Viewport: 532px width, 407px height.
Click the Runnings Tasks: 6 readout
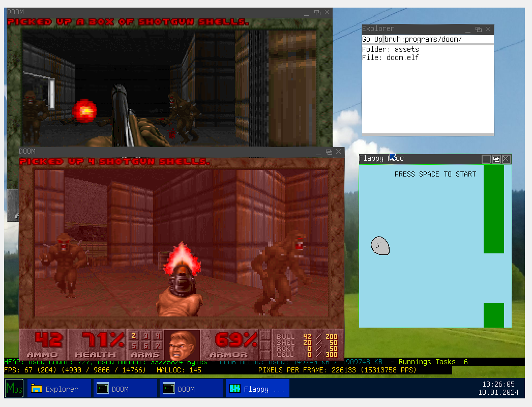433,362
